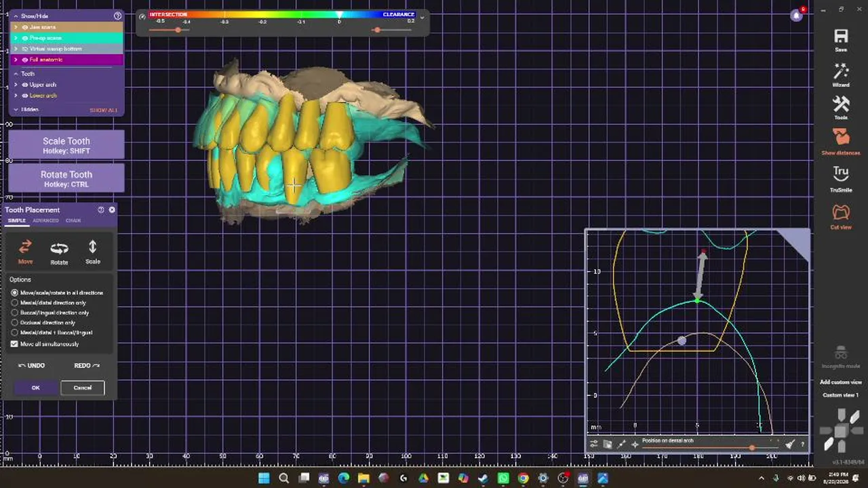Viewport: 868px width, 488px height.
Task: Open cut view settings sliders icon
Action: tap(594, 444)
